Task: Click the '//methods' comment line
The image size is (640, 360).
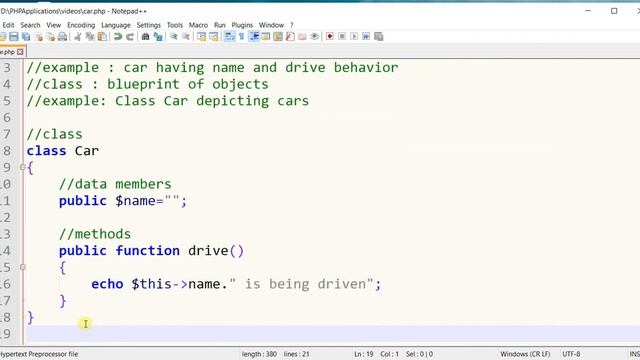Action: pos(95,234)
